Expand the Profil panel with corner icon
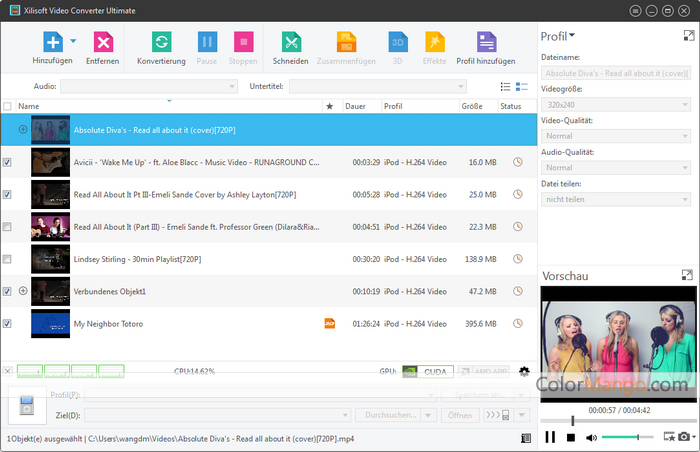The image size is (700, 452). (689, 36)
